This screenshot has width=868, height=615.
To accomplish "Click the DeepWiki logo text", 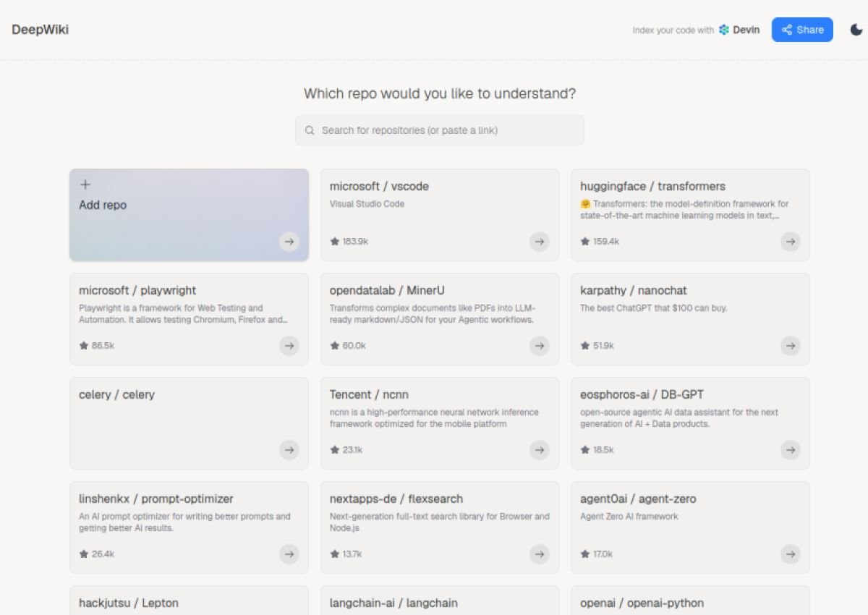I will (40, 30).
